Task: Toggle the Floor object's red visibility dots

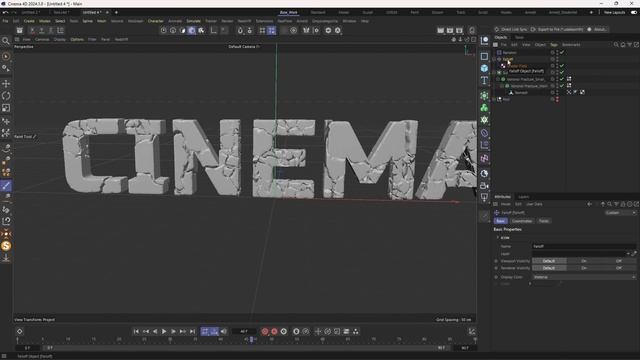Action: 557,99
